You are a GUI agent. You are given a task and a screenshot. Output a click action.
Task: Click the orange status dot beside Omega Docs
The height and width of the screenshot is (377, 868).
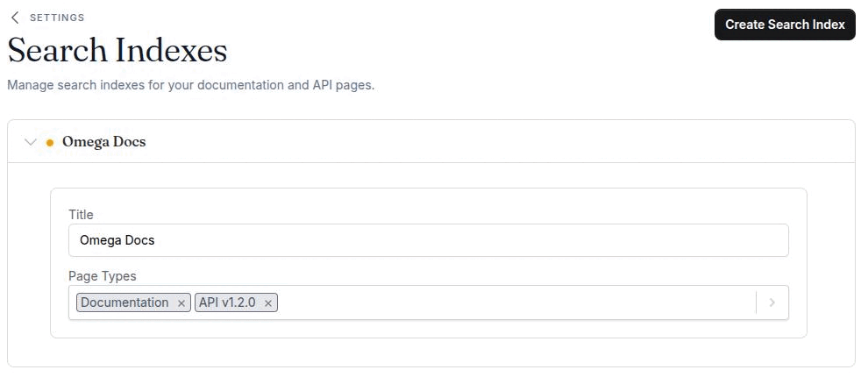point(50,143)
